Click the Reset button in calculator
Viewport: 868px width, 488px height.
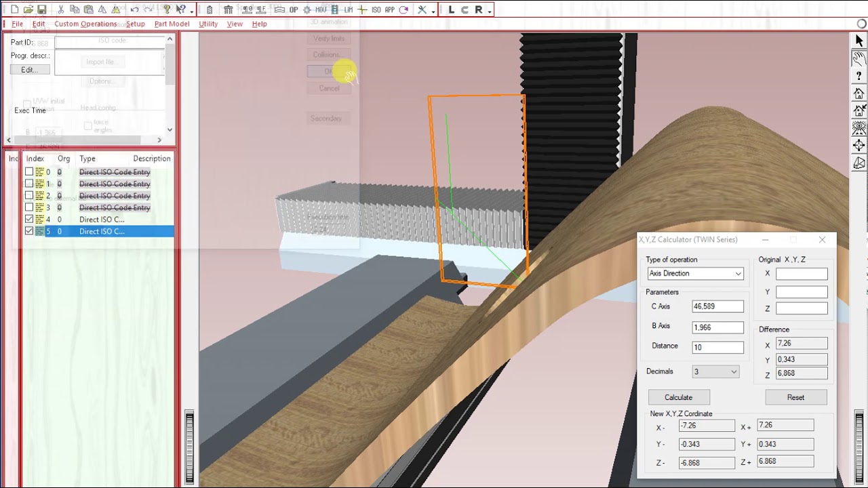(796, 397)
